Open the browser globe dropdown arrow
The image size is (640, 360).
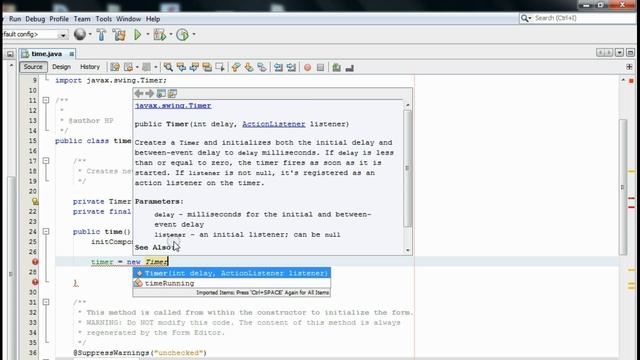[x=90, y=35]
